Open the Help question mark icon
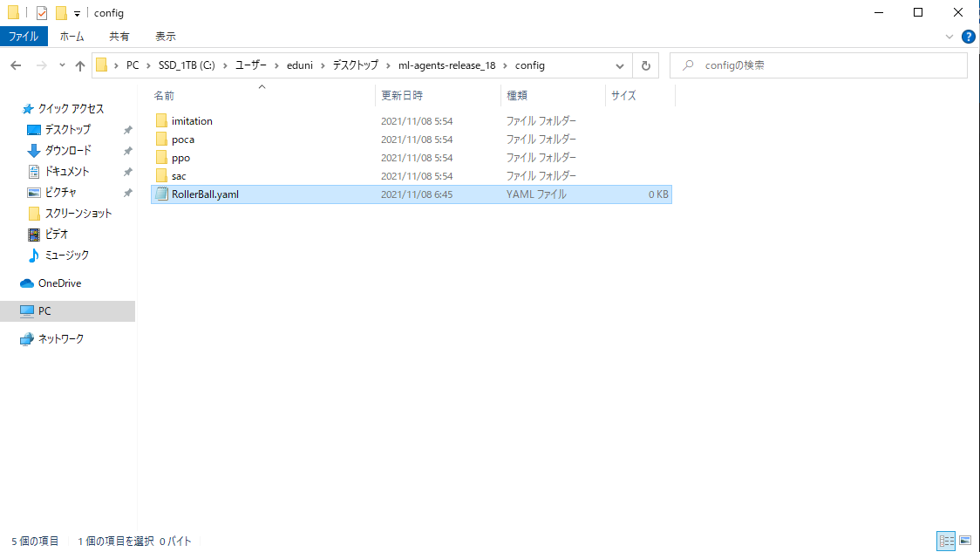This screenshot has height=552, width=980. (x=968, y=37)
